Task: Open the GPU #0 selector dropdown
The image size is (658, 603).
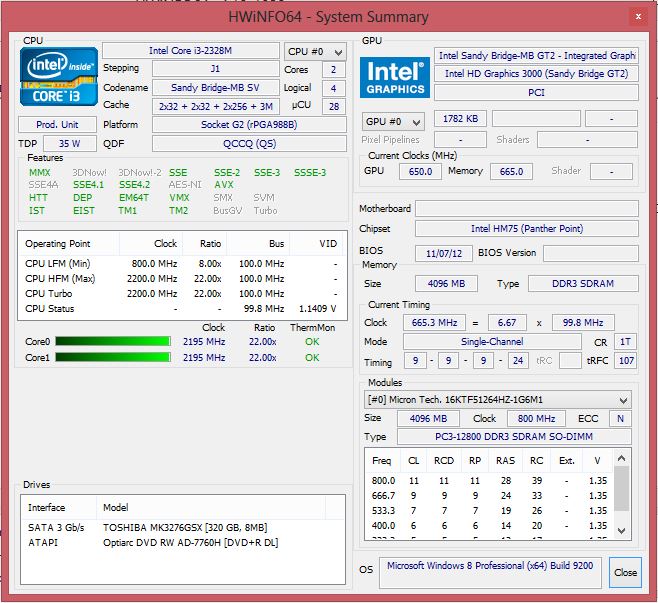Action: pos(393,122)
